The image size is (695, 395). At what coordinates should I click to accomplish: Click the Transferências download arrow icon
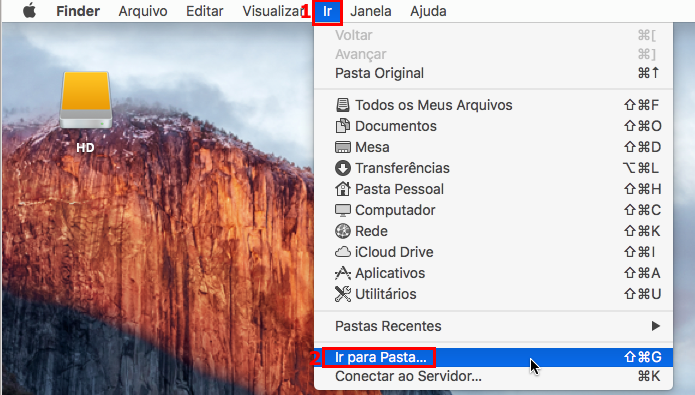coord(342,168)
